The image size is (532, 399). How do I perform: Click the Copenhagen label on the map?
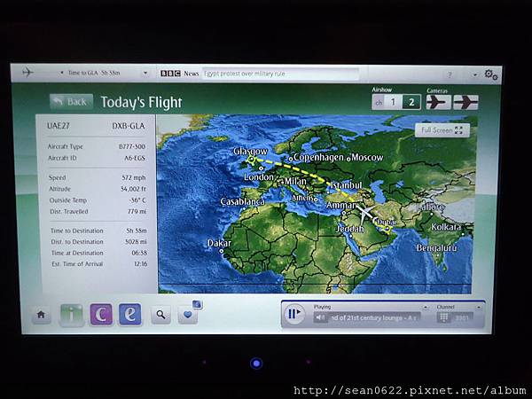318,158
